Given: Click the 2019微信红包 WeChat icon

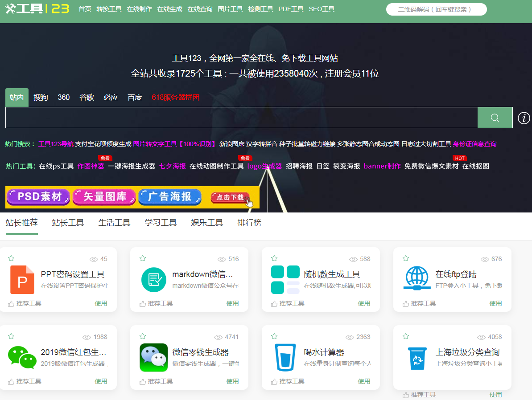Looking at the screenshot, I should pyautogui.click(x=22, y=357).
